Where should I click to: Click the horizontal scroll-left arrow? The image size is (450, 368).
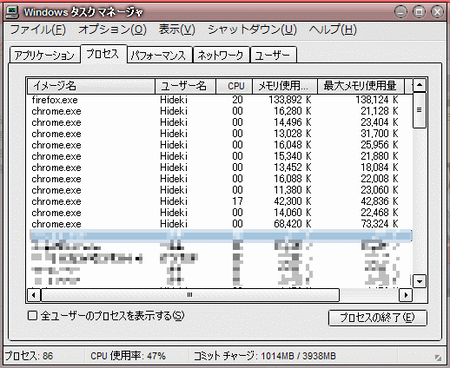(34, 295)
